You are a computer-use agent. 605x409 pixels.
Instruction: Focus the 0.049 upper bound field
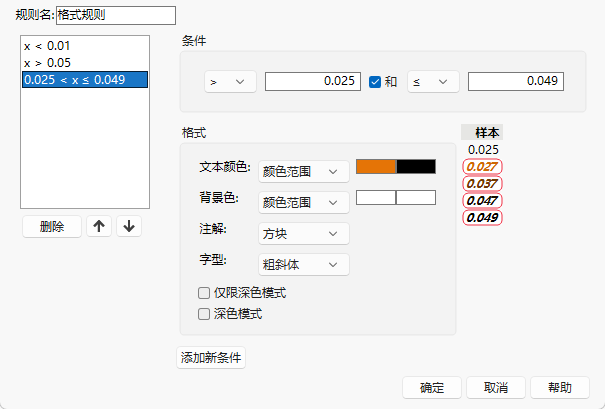516,81
